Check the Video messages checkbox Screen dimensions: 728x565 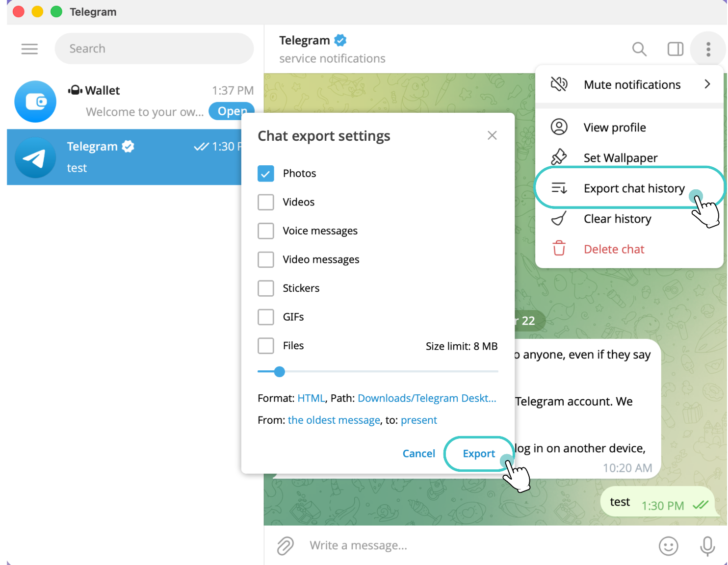(x=266, y=259)
